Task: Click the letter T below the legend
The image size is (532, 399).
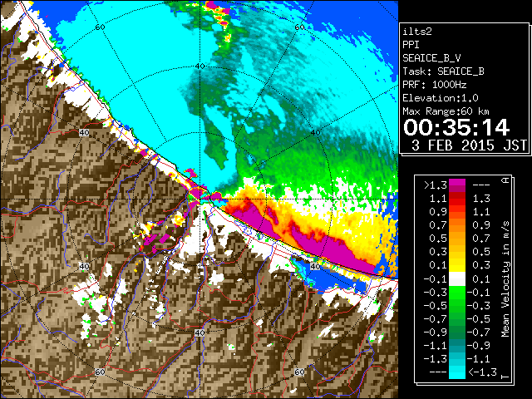Action: pos(505,377)
